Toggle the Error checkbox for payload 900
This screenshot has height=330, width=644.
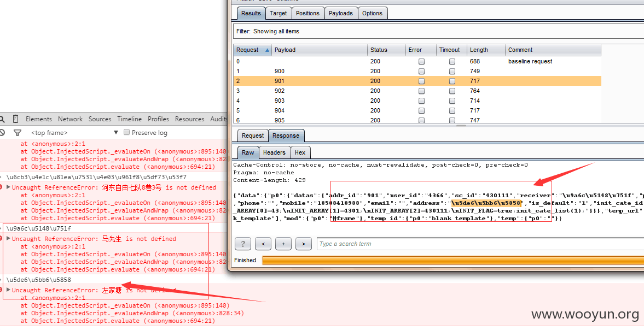421,72
